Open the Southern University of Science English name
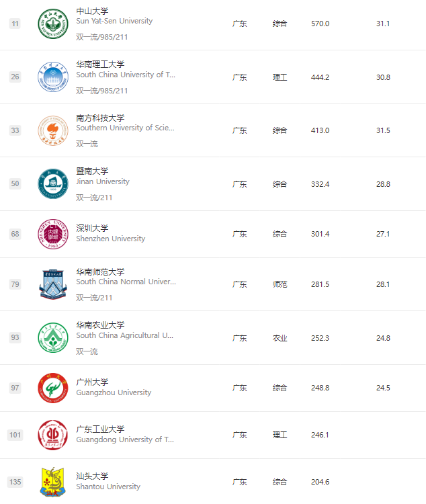Image resolution: width=426 pixels, height=504 pixels. coord(125,128)
